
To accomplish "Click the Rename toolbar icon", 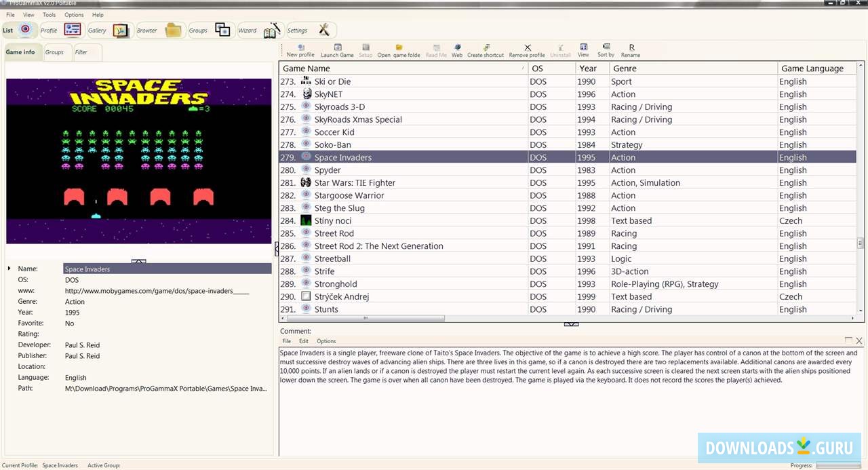I will pyautogui.click(x=631, y=47).
